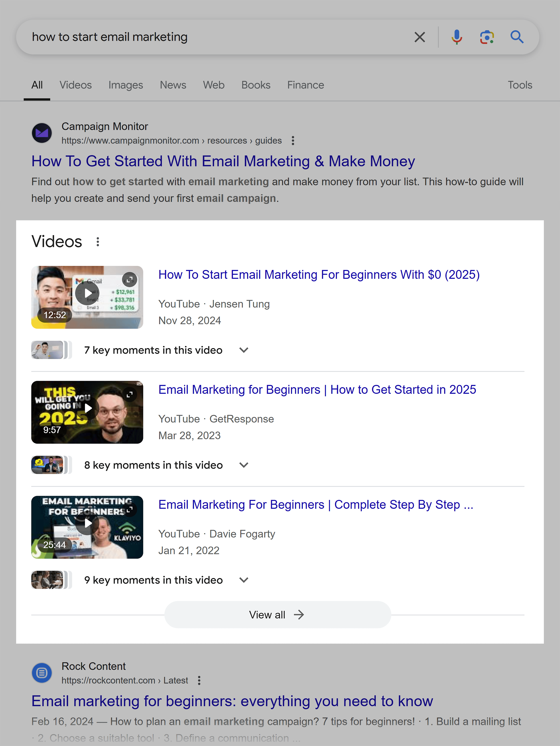560x746 pixels.
Task: Switch to the Books tab
Action: (256, 85)
